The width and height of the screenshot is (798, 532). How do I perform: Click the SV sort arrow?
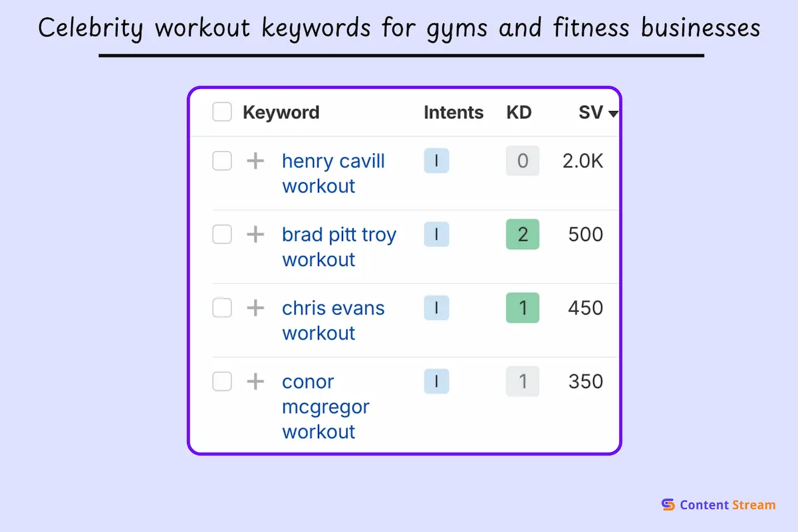tap(613, 114)
